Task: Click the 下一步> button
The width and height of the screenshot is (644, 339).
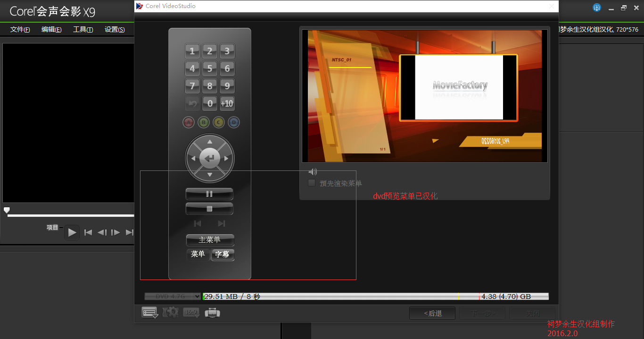Action: coord(482,313)
